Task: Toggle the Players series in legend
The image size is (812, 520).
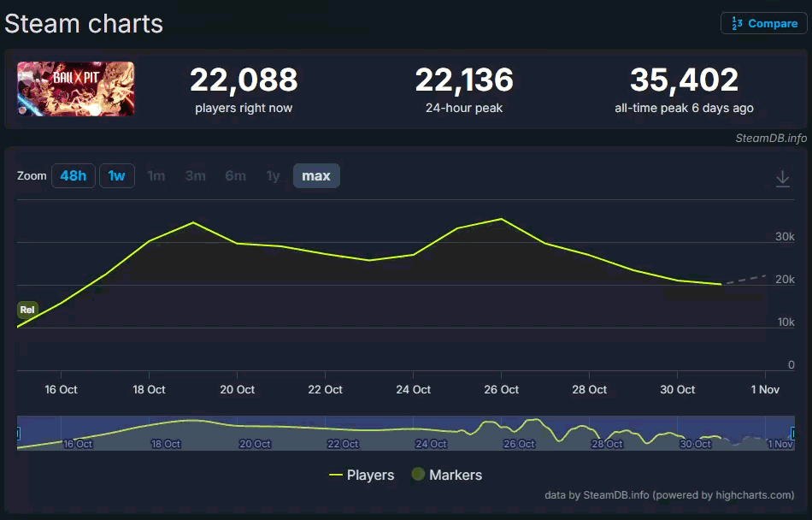Action: point(362,475)
